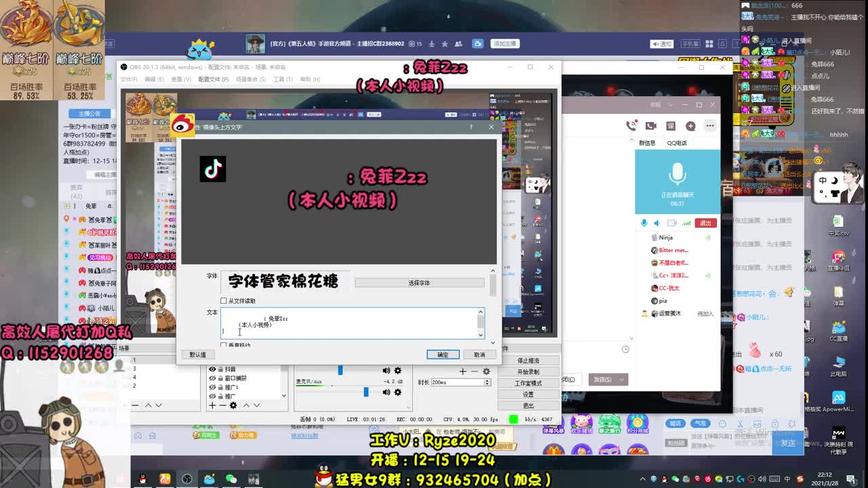Viewport: 868px width, 488px height.
Task: Mute the QQ call microphone icon
Action: [x=644, y=223]
